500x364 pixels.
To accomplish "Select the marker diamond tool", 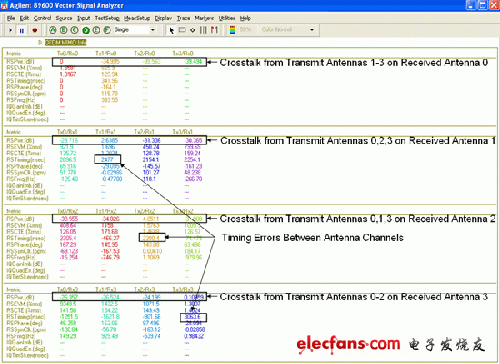I will pyautogui.click(x=193, y=30).
